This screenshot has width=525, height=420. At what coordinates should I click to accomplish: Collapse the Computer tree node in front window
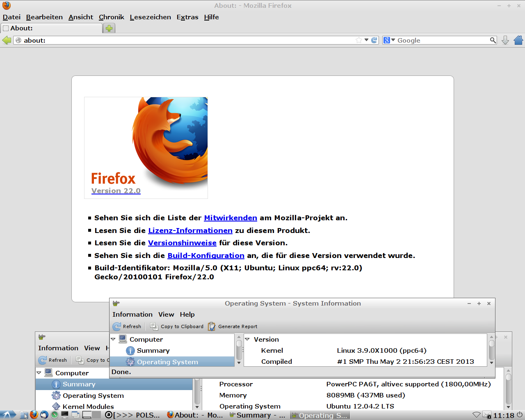pos(113,339)
